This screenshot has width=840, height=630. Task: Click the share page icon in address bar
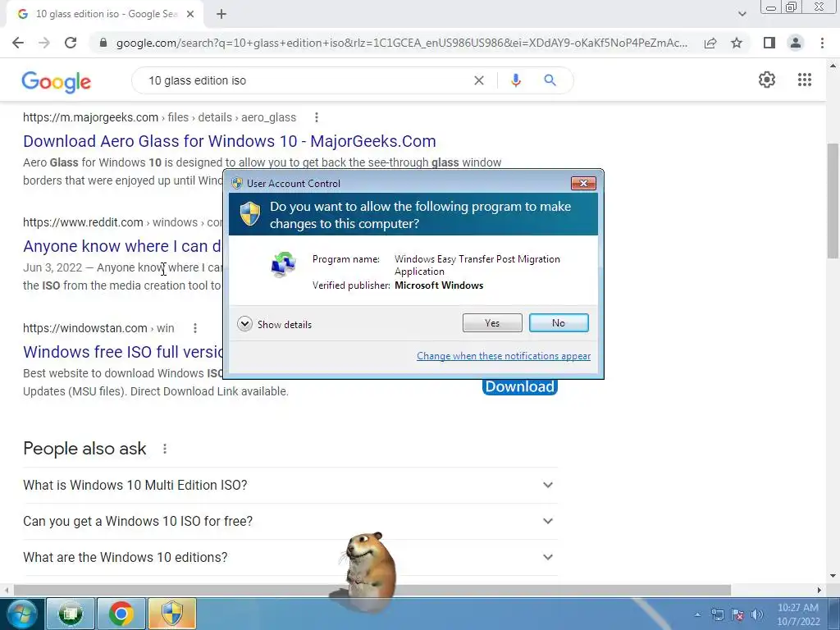pos(710,43)
